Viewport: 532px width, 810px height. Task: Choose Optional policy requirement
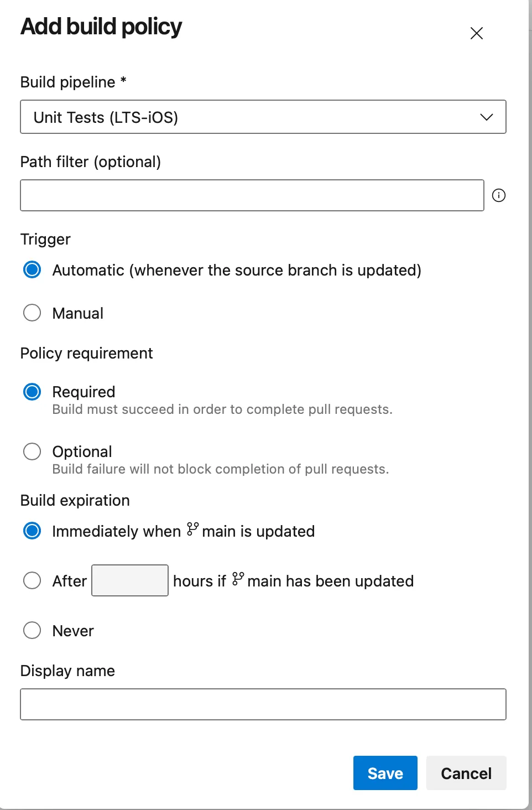tap(32, 451)
